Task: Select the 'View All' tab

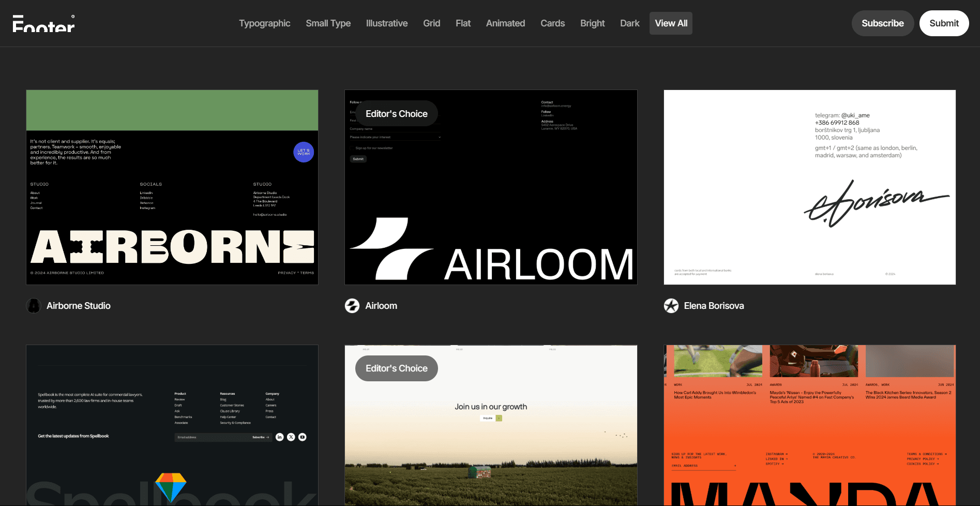Action: (671, 23)
